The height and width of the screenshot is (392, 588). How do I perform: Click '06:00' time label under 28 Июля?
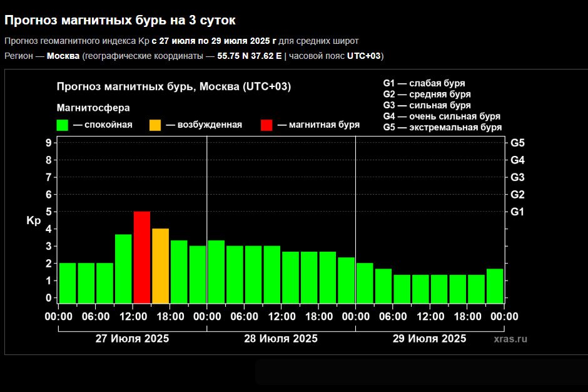[244, 316]
